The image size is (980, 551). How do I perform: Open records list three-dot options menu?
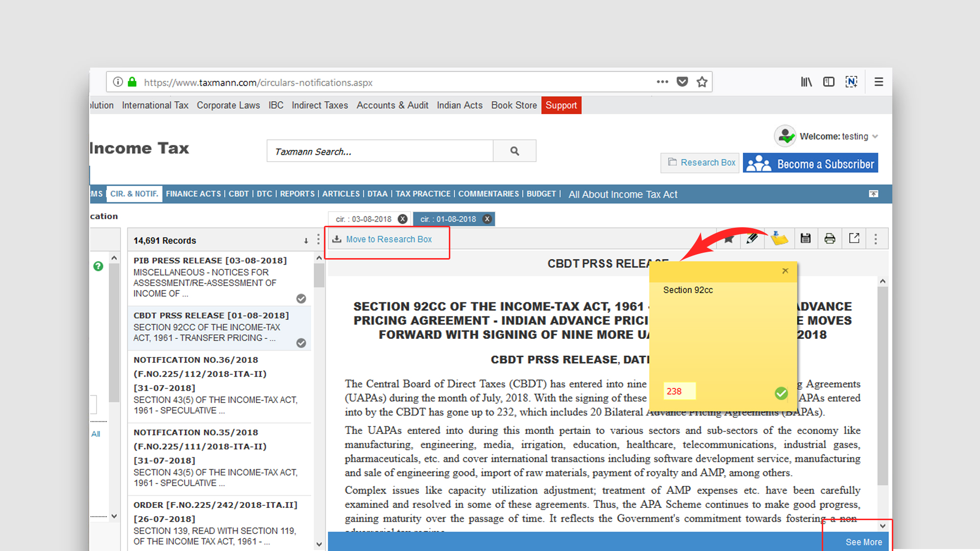[318, 240]
